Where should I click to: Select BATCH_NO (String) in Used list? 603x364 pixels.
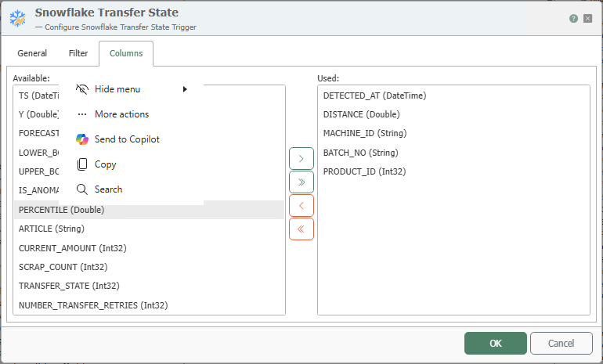click(x=453, y=153)
